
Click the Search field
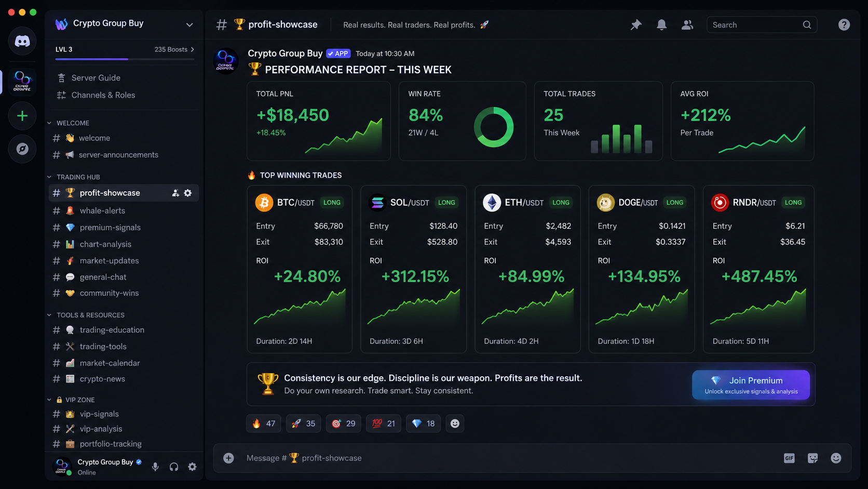tap(762, 25)
